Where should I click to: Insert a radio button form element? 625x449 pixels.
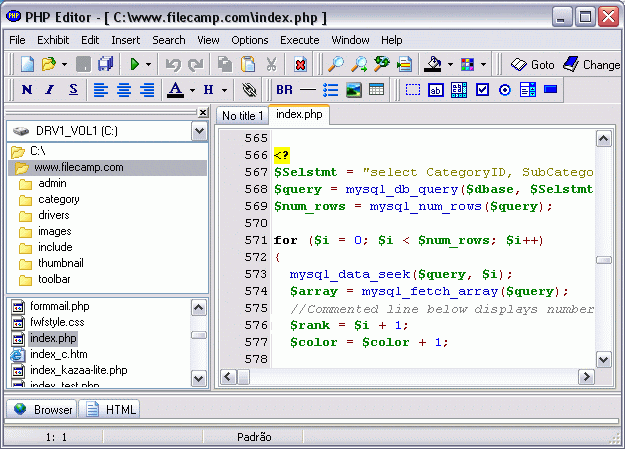pos(505,90)
